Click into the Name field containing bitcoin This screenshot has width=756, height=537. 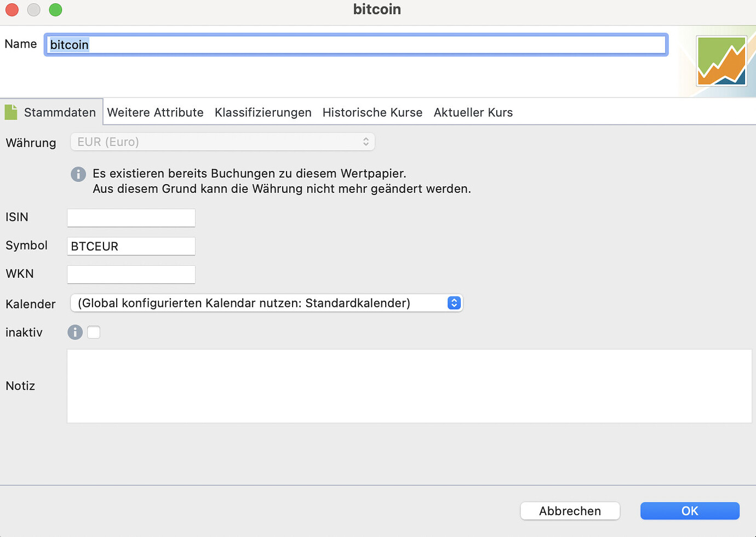pyautogui.click(x=356, y=44)
